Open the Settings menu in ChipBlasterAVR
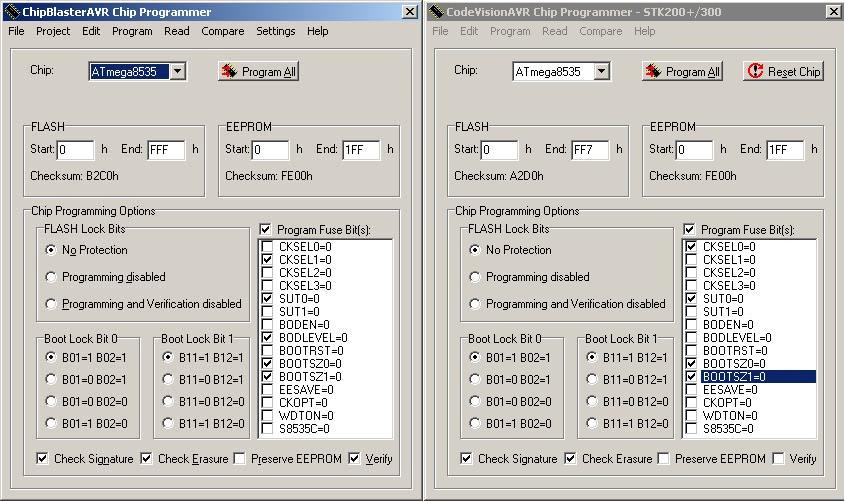The width and height of the screenshot is (845, 501). (x=275, y=31)
